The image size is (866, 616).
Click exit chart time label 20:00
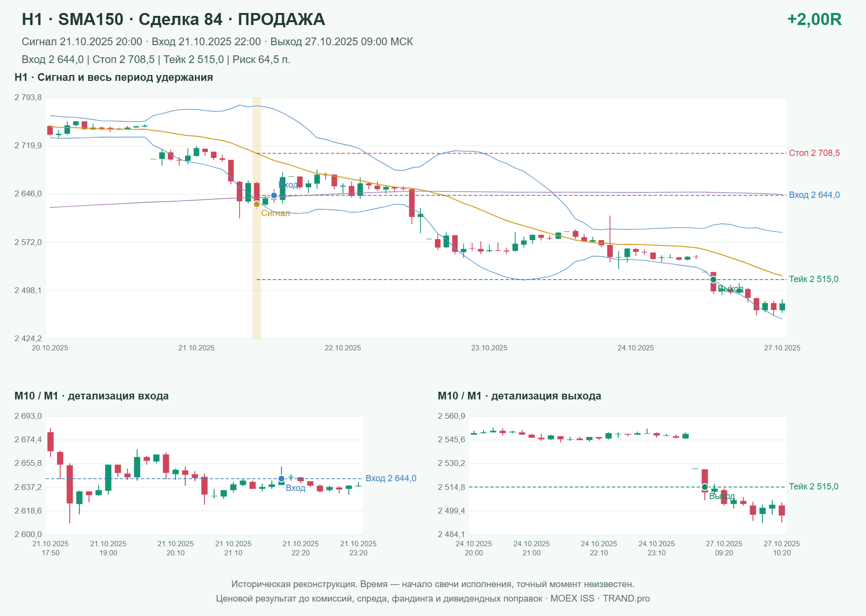coord(474,553)
